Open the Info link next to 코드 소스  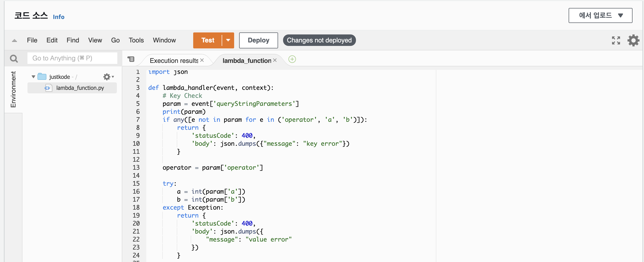(59, 17)
